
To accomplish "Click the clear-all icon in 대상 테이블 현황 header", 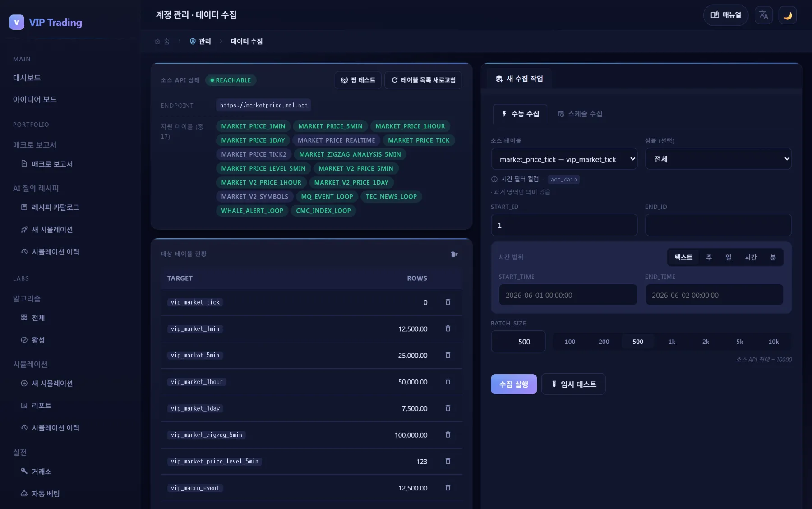I will pos(454,255).
